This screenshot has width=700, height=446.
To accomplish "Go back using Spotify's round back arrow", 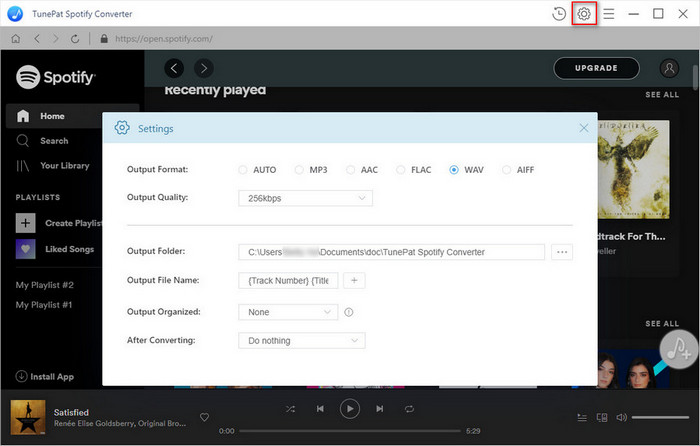I will pyautogui.click(x=174, y=68).
